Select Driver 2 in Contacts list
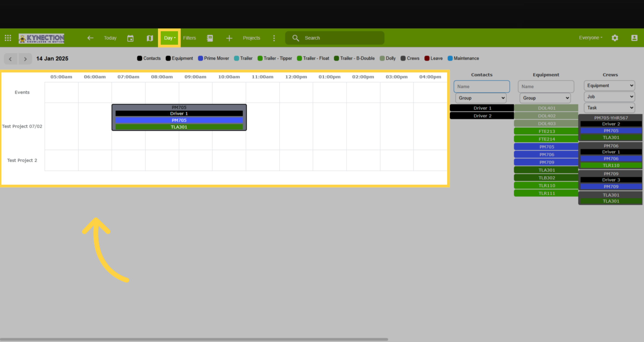Screen dimensions: 644x342 click(x=482, y=116)
